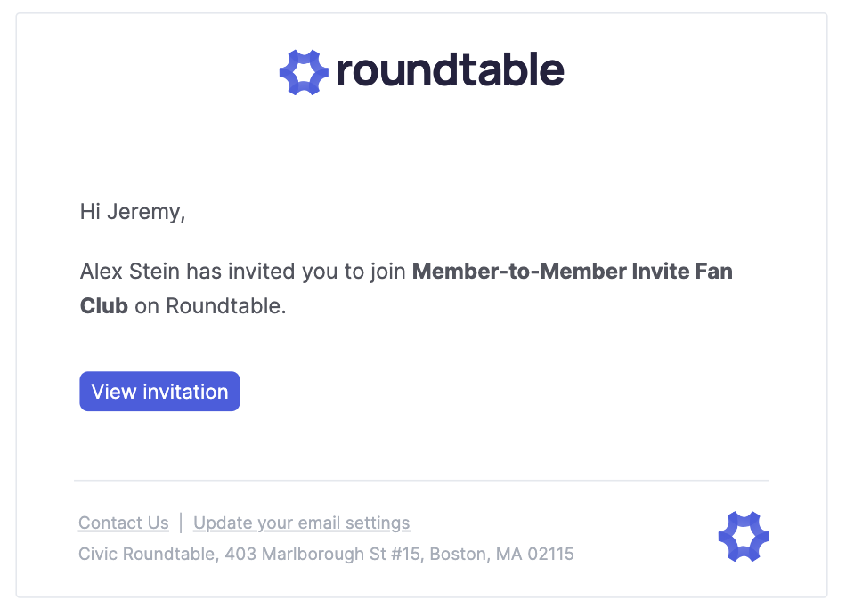This screenshot has width=846, height=616.
Task: Click the Hi Jeremy greeting line
Action: 133,212
